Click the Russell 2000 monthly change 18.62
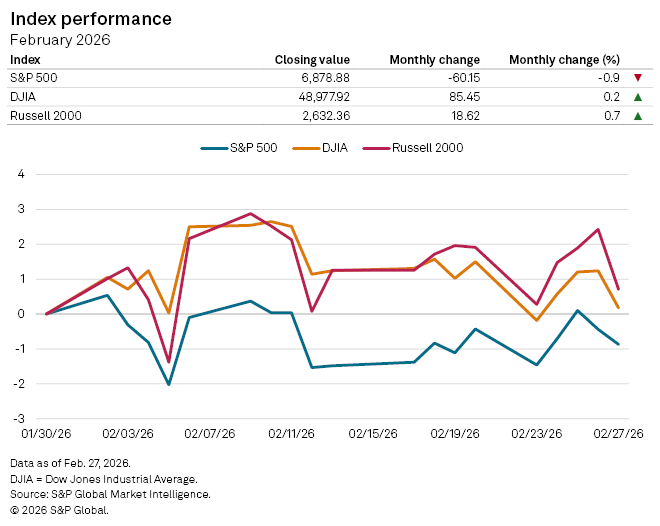This screenshot has width=660, height=526. click(462, 116)
